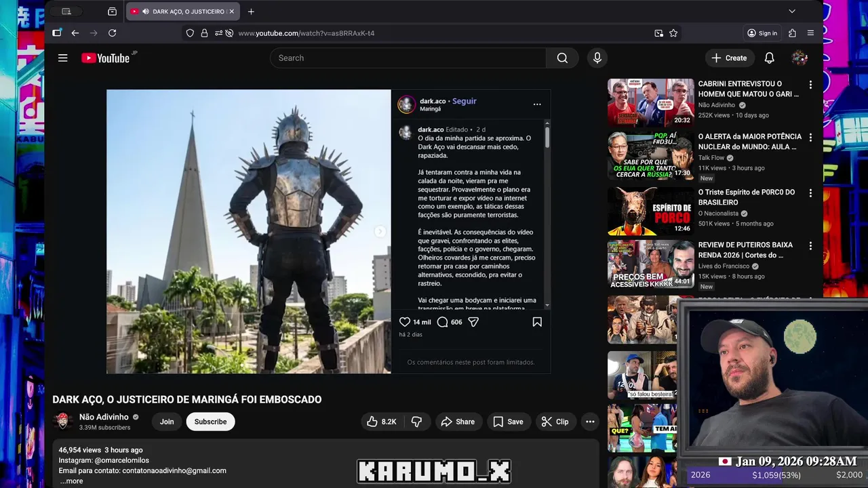Click the 3.39M subscribers text

pos(104,428)
